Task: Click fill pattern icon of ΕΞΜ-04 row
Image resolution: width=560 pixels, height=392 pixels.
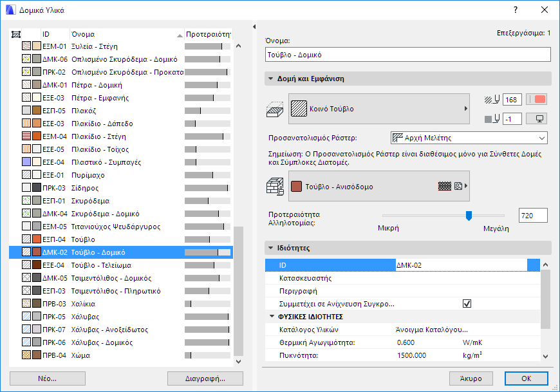Action: click(x=26, y=136)
